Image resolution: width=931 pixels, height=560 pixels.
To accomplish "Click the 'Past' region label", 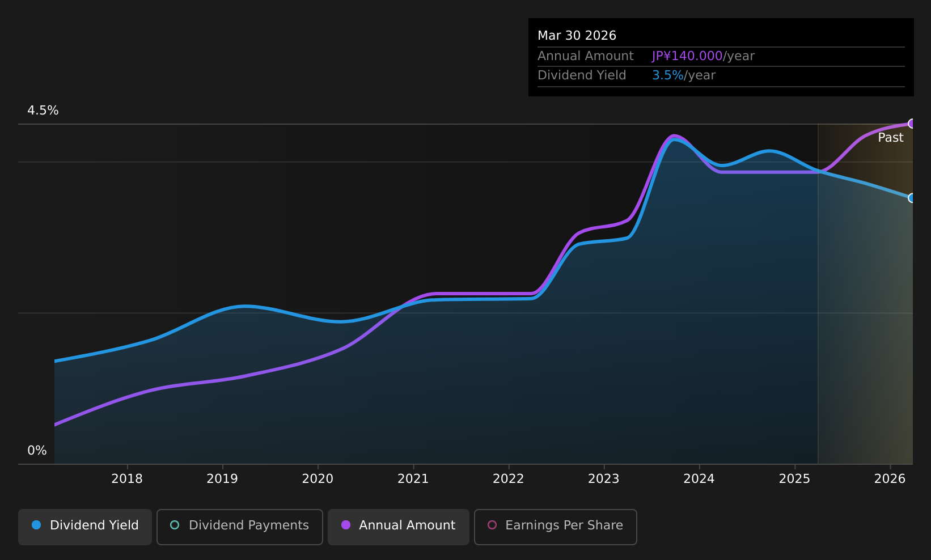I will click(891, 138).
